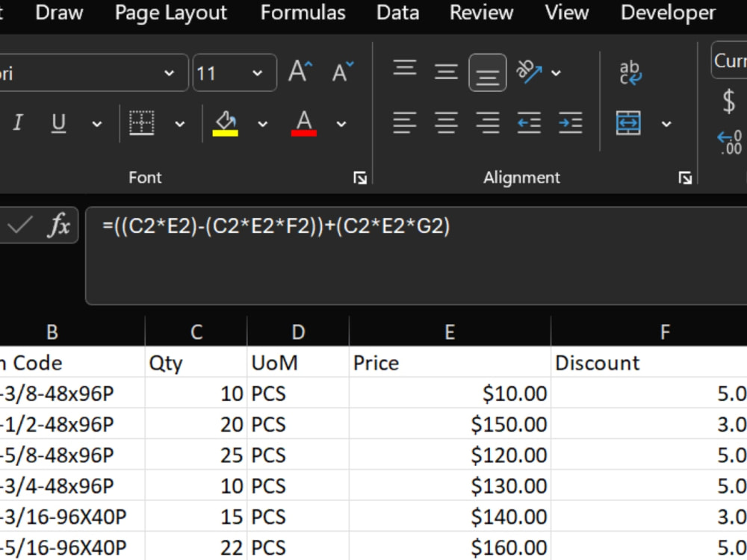The width and height of the screenshot is (747, 560).
Task: Apply yellow fill color
Action: click(x=225, y=123)
